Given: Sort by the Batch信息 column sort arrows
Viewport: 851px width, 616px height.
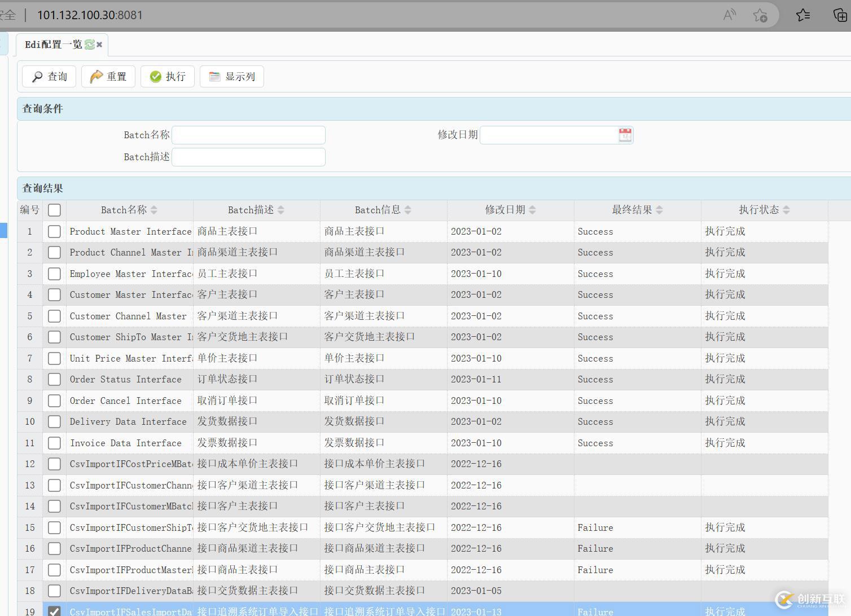Looking at the screenshot, I should [x=407, y=210].
